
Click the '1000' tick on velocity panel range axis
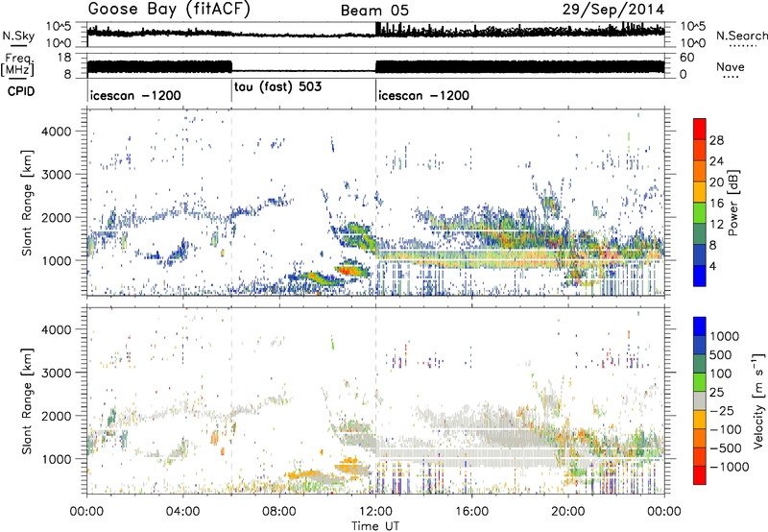[56, 459]
